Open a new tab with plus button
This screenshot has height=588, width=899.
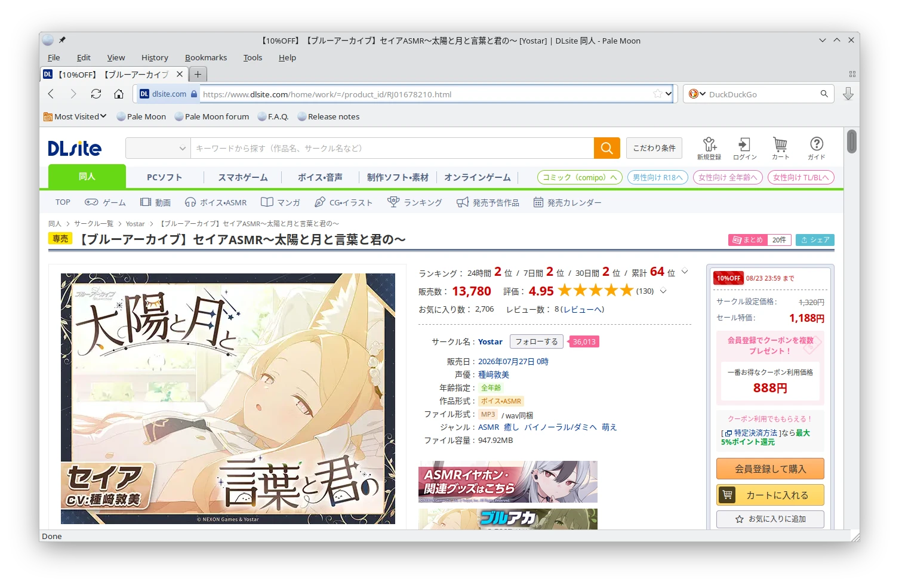point(198,74)
